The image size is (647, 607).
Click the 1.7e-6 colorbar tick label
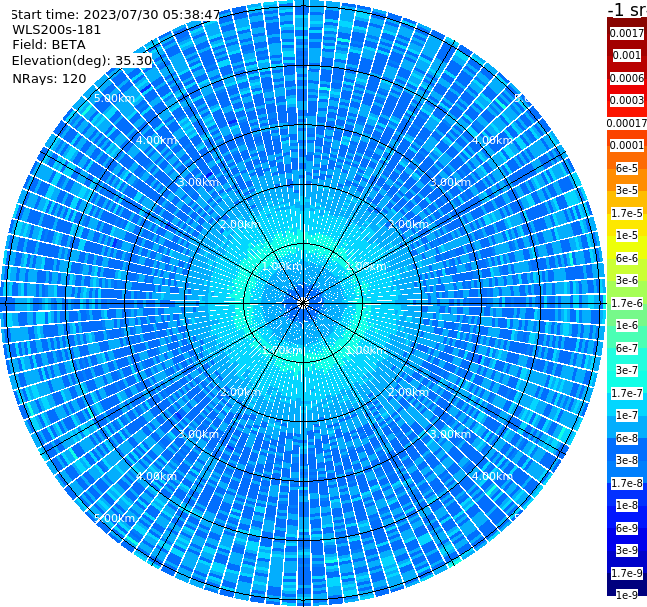[x=627, y=303]
